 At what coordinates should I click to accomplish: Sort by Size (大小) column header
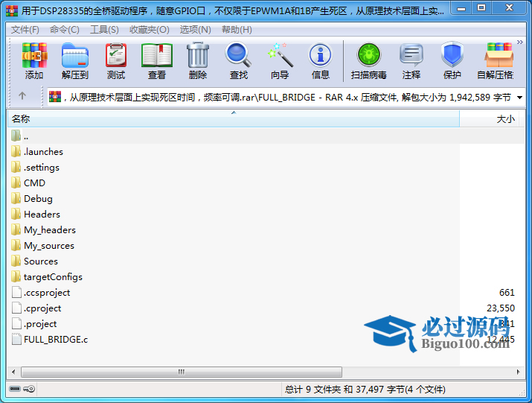(x=489, y=119)
